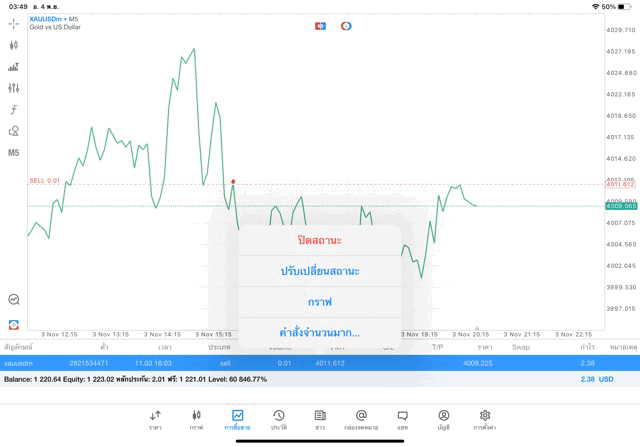Select ปิดสถานะ (Close position) in popup
The width and height of the screenshot is (640, 447).
(320, 240)
